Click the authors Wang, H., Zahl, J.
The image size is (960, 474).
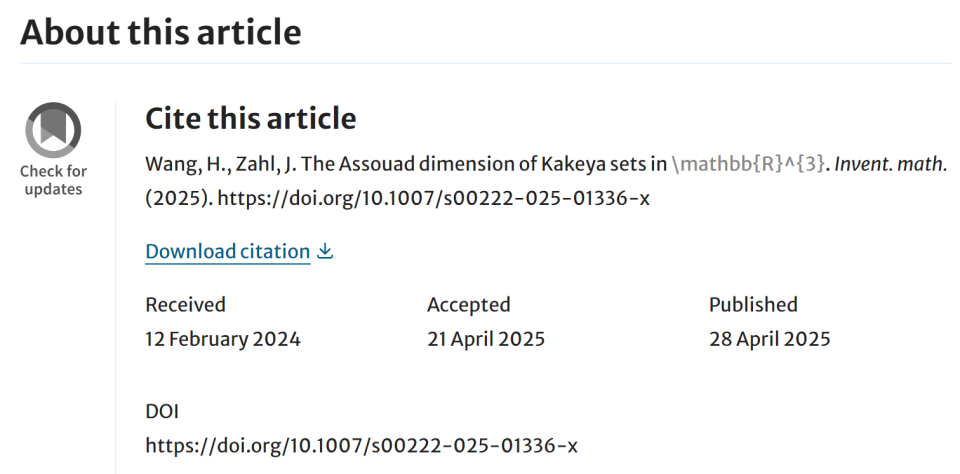click(x=221, y=165)
